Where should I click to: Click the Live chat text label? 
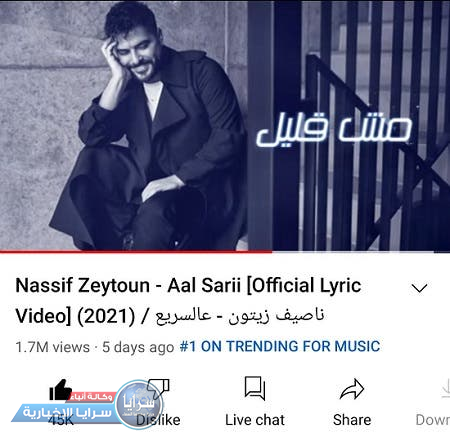click(255, 420)
